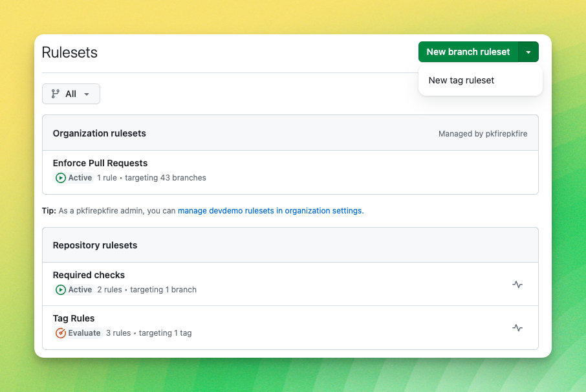Click the Repository rulesets section header
Viewport: 586px width, 392px height.
[x=95, y=245]
